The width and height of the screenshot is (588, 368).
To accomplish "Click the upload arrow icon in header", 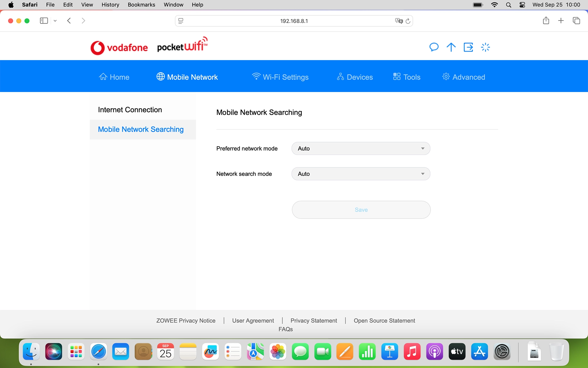I will point(451,47).
